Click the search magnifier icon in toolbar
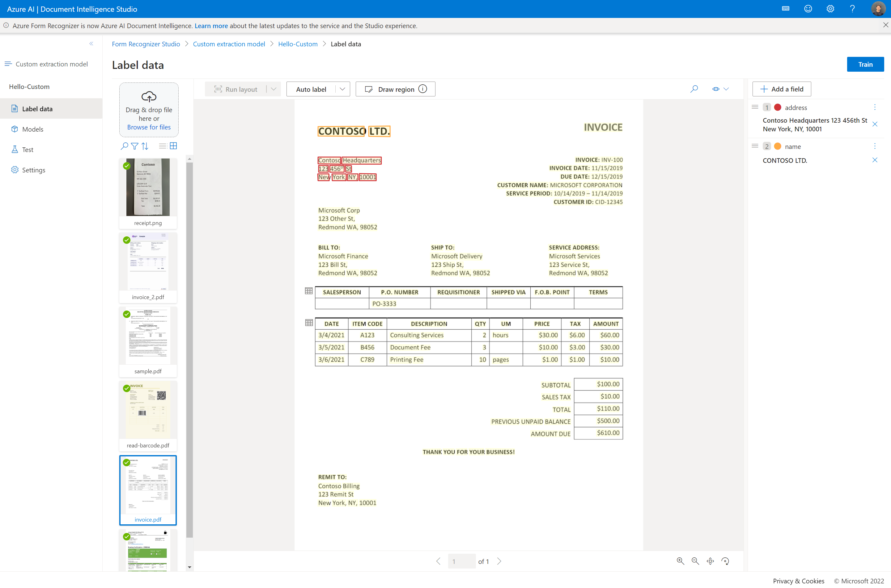The image size is (891, 588). [694, 89]
